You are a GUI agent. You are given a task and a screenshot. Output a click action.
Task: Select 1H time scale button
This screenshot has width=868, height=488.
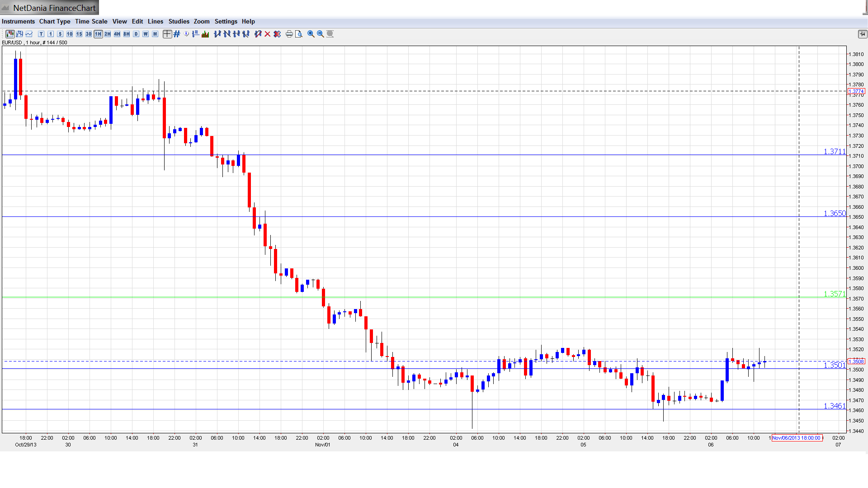click(98, 34)
